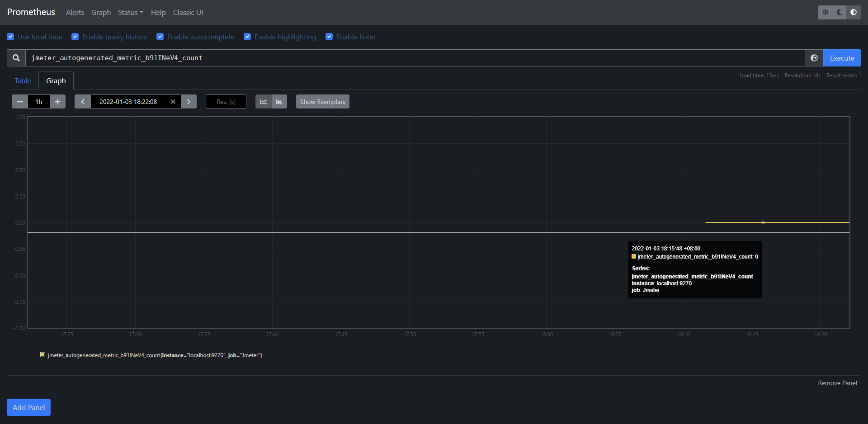Screen dimensions: 868x424
Task: Zoom in time range with plus icon
Action: tap(57, 101)
